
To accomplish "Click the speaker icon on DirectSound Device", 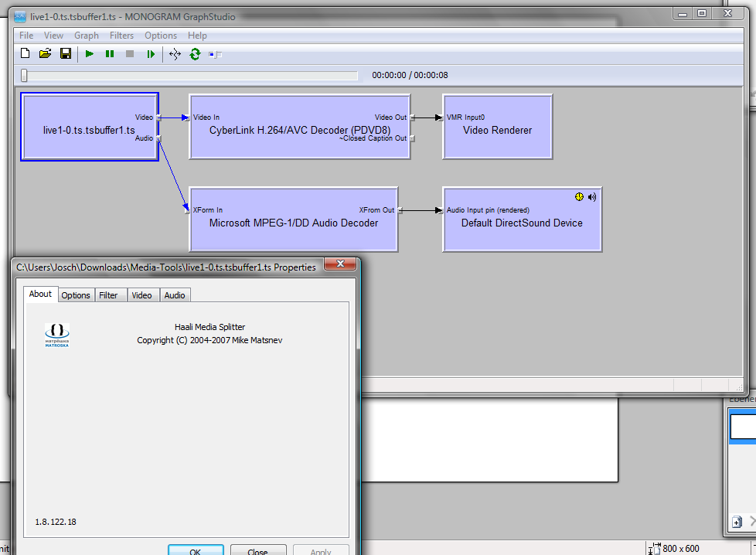I will tap(592, 197).
